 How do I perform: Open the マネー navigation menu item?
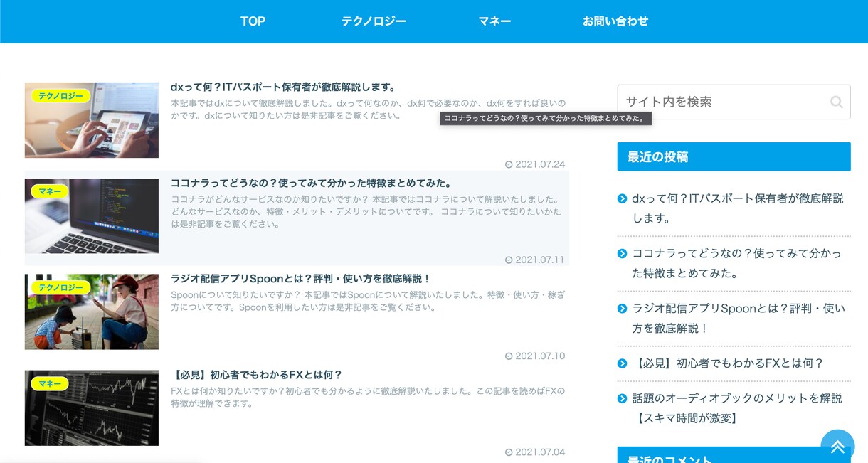[x=494, y=21]
